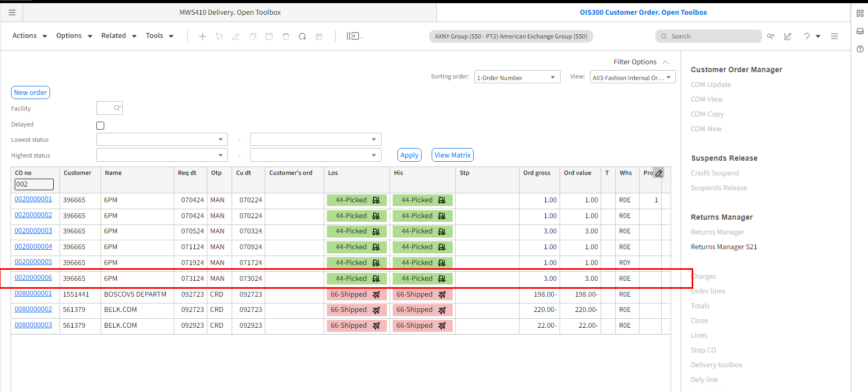Click airplane icon in Los cell of order 0080000001
Screen dimensions: 868x392
(x=376, y=295)
